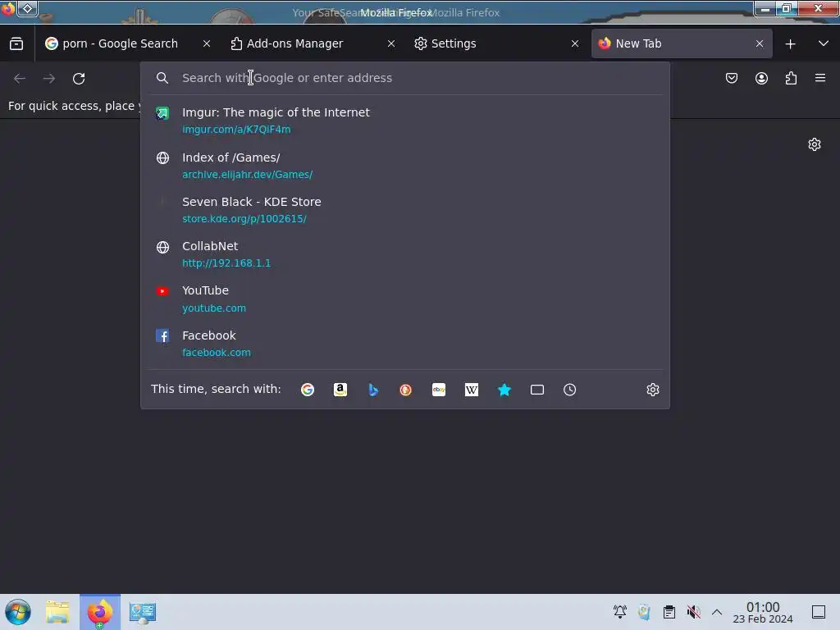Close the New Tab tab
Image resolution: width=840 pixels, height=630 pixels.
pyautogui.click(x=759, y=44)
